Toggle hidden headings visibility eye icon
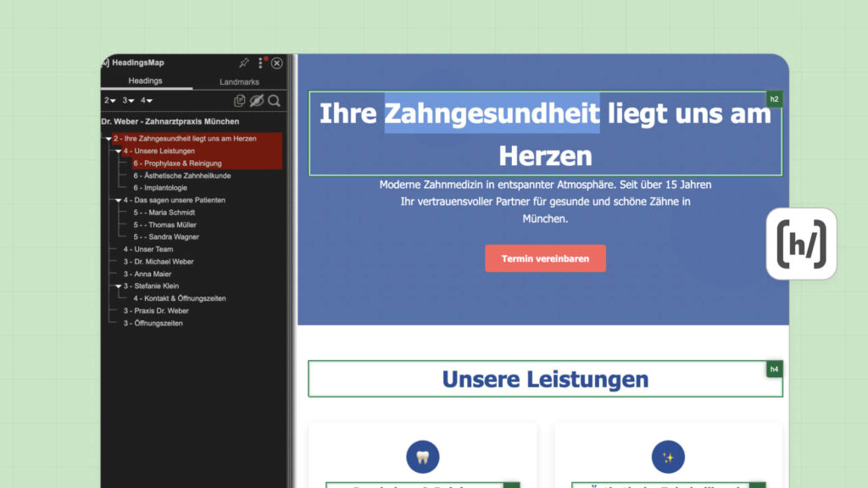 click(x=256, y=100)
